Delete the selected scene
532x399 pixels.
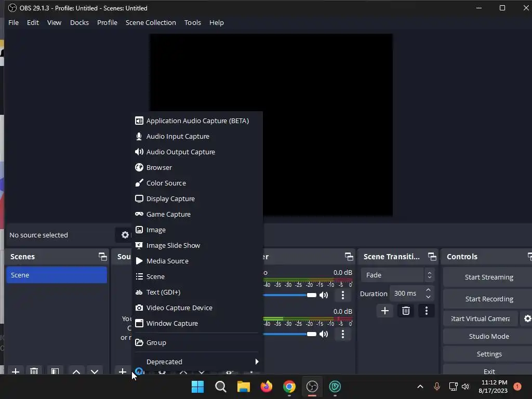pos(34,371)
